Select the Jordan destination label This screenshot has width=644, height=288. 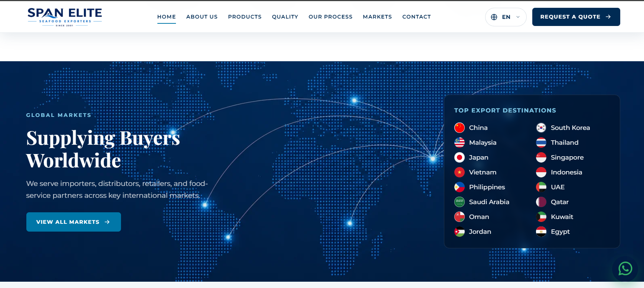[480, 232]
